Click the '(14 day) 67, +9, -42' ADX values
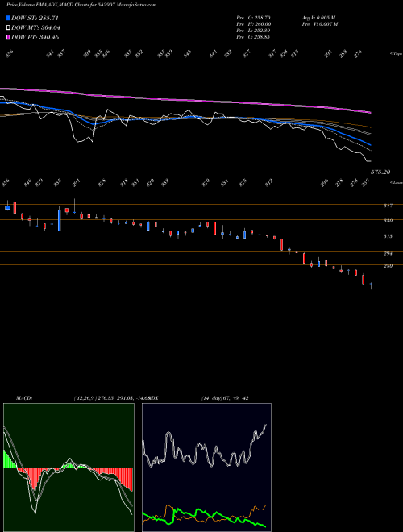403x532 pixels. pos(225,398)
